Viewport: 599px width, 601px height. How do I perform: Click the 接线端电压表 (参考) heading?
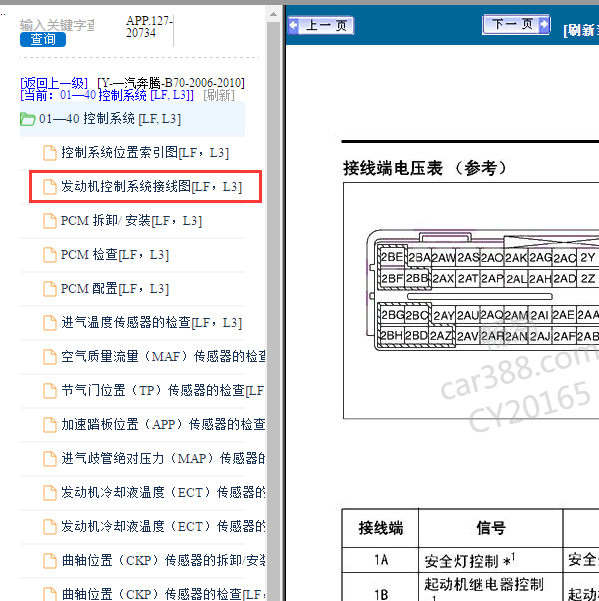[425, 168]
